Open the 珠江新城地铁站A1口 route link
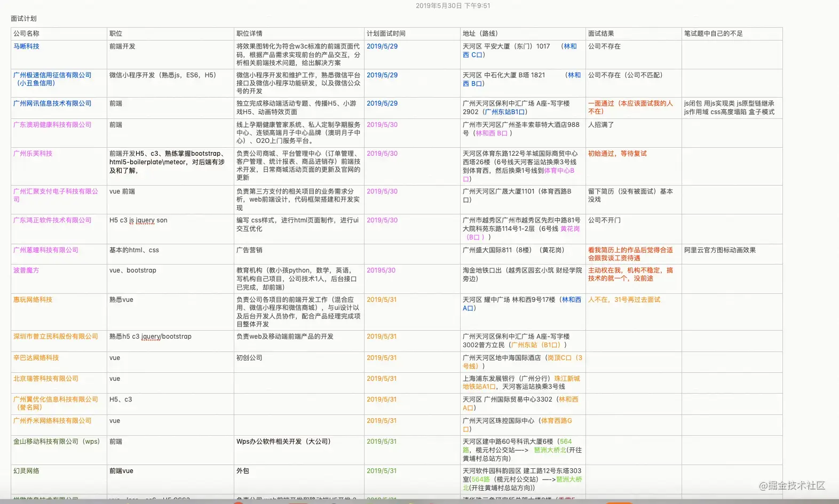The height and width of the screenshot is (504, 839). click(x=521, y=383)
